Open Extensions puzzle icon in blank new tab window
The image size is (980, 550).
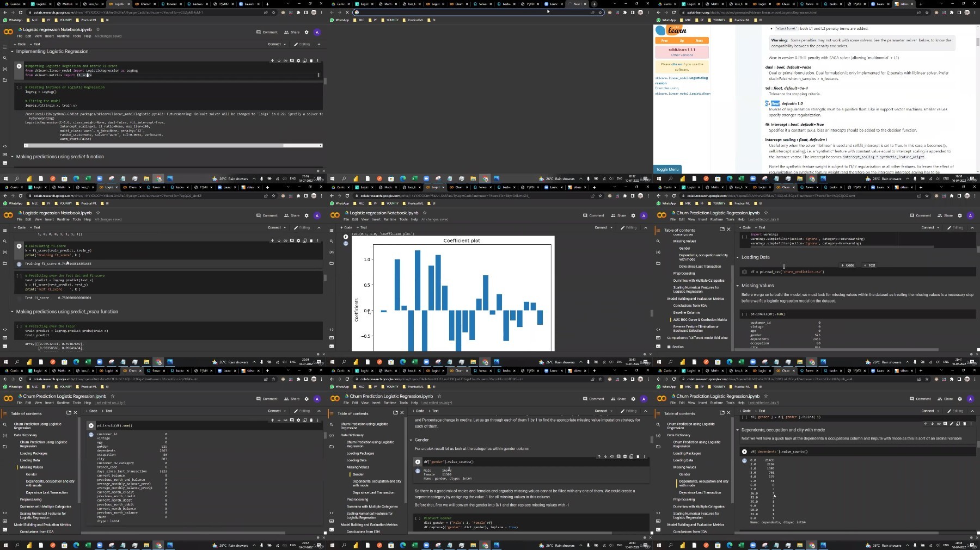(x=625, y=12)
